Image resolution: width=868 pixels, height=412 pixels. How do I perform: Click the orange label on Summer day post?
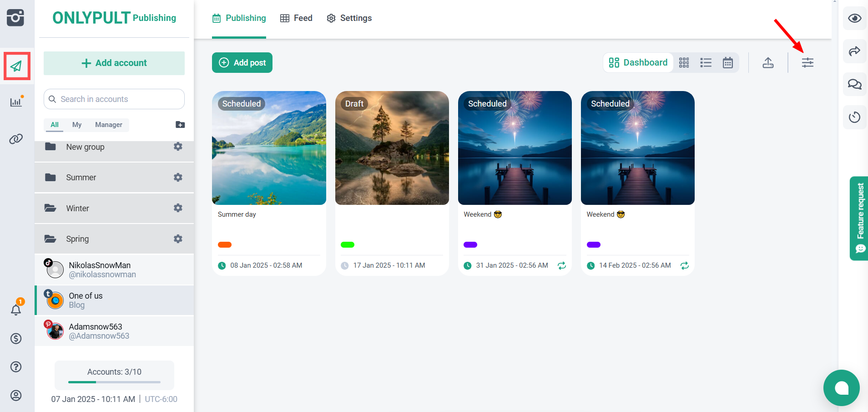pos(225,245)
